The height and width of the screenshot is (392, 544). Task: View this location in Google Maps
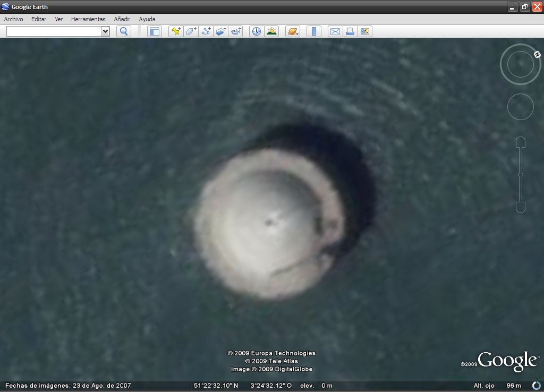pos(364,31)
